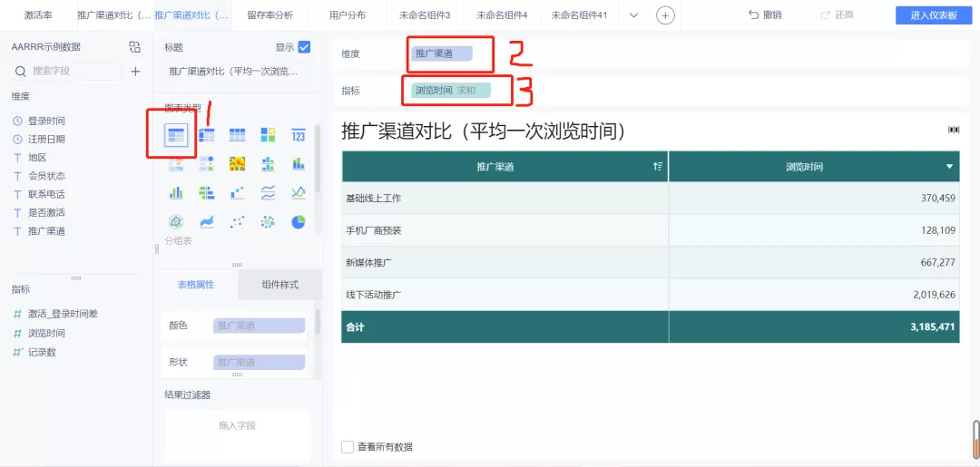The height and width of the screenshot is (467, 980).
Task: Select the 推广渠道 field in the dimension list
Action: (46, 231)
